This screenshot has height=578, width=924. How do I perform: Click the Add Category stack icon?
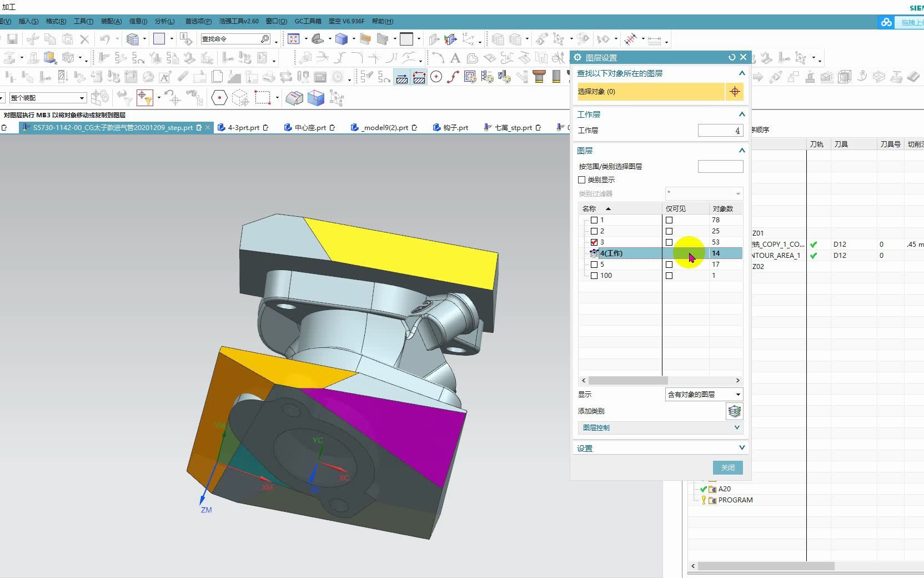click(734, 411)
